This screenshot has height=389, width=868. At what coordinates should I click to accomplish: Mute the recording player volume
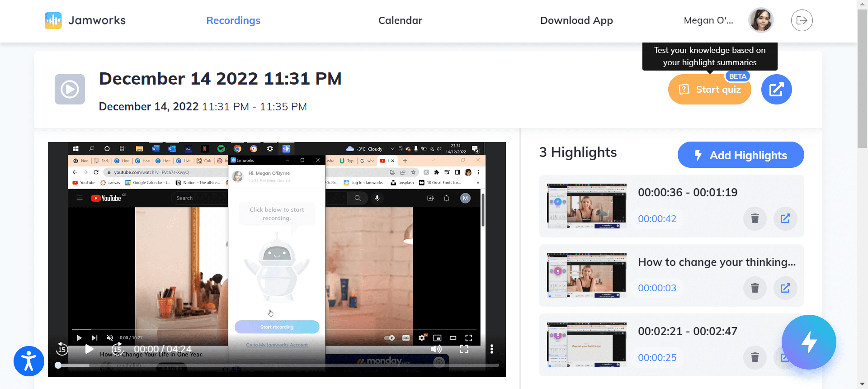[x=436, y=349]
